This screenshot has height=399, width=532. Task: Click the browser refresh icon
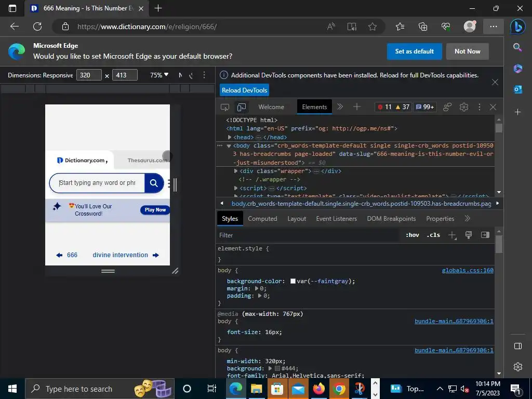pyautogui.click(x=37, y=26)
